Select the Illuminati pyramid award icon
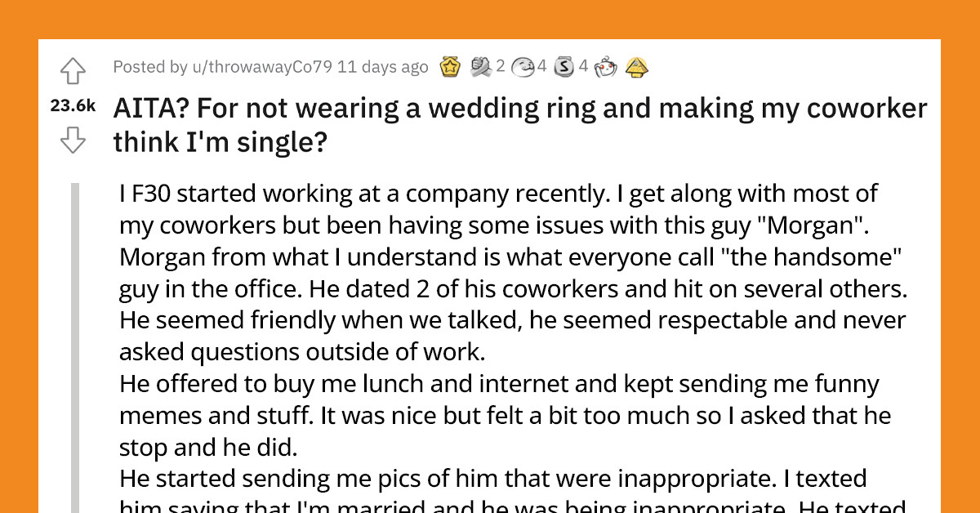This screenshot has height=513, width=980. tap(635, 68)
